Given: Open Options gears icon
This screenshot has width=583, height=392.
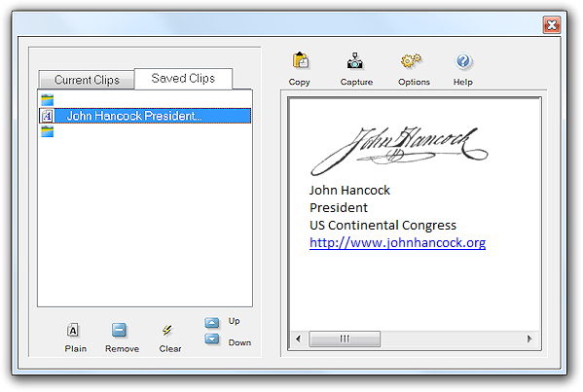Looking at the screenshot, I should coord(411,61).
